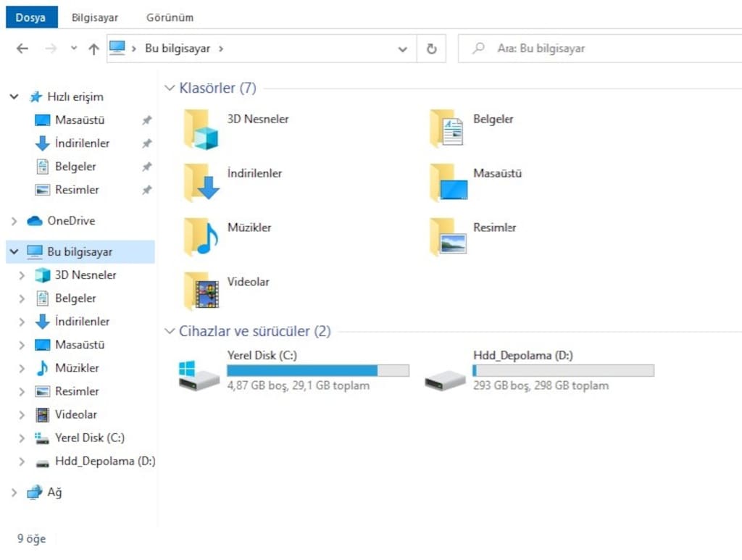Screen dimensions: 742x560
Task: Select 3D Nesneler in sidebar tree
Action: pos(86,275)
